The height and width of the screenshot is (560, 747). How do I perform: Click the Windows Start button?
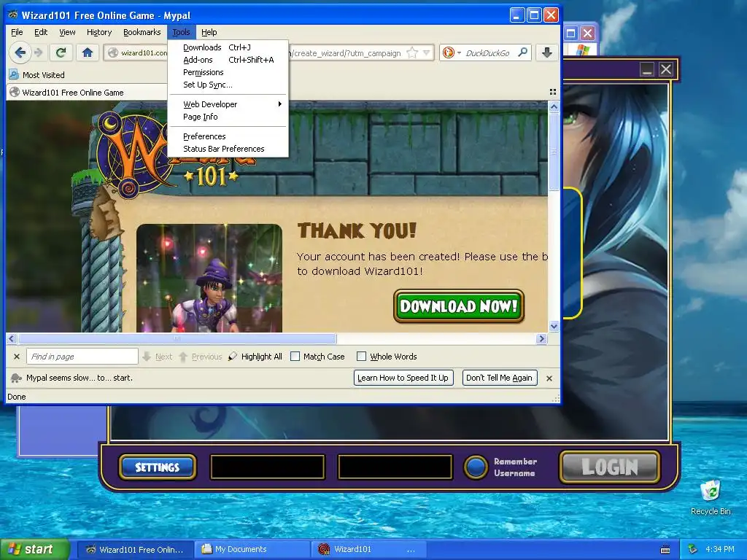tap(35, 550)
